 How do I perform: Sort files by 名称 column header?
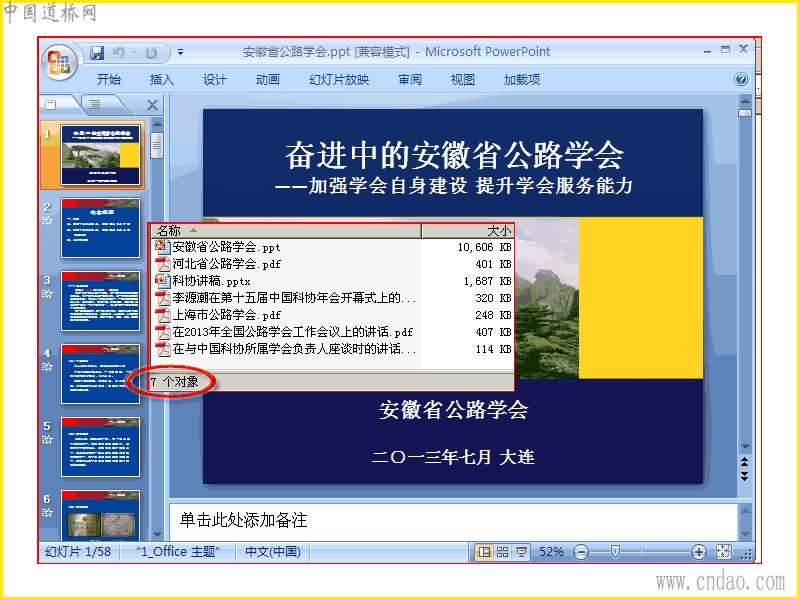286,231
